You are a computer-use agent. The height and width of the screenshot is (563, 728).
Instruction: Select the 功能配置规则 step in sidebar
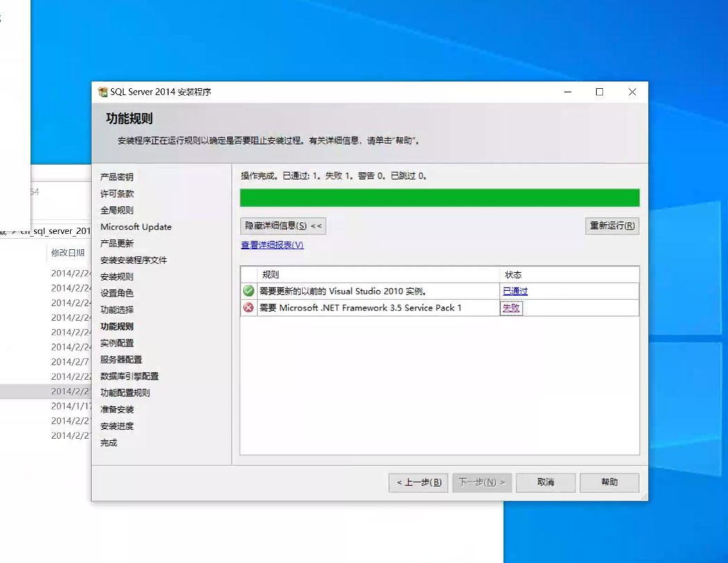pyautogui.click(x=125, y=393)
